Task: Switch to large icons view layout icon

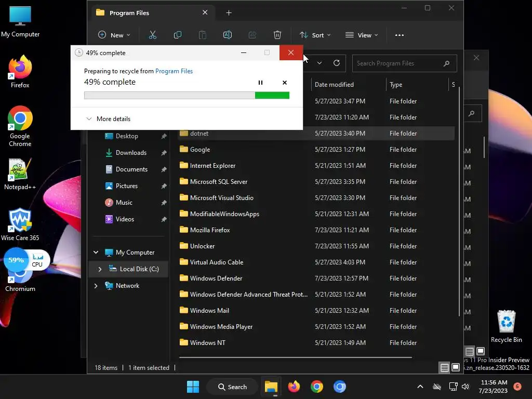Action: click(456, 367)
